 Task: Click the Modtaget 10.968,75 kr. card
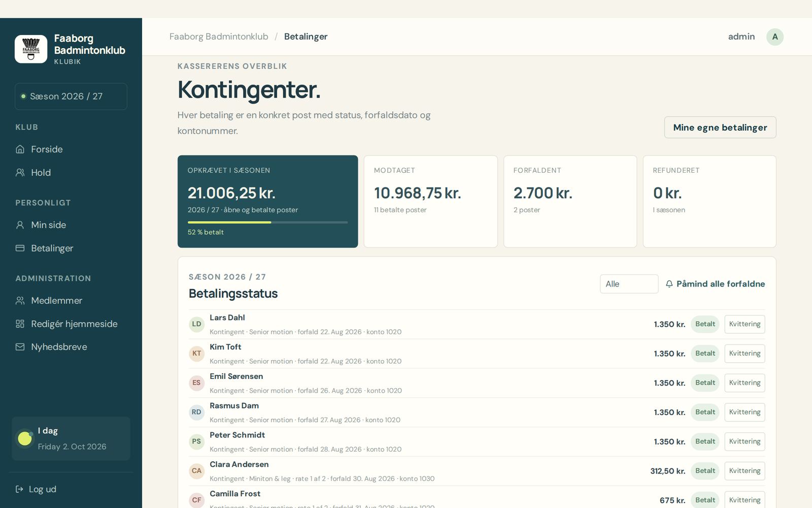tap(430, 202)
